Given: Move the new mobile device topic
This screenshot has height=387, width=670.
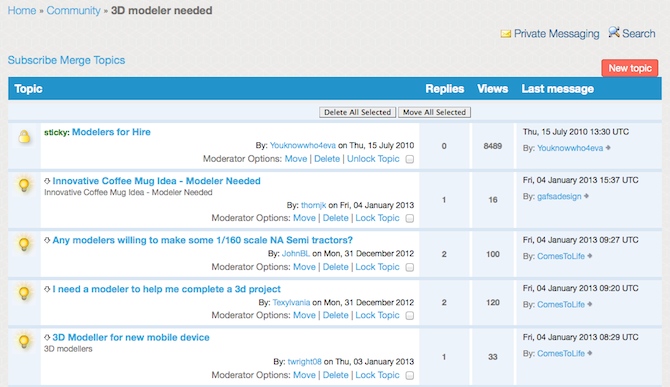Looking at the screenshot, I should [304, 375].
